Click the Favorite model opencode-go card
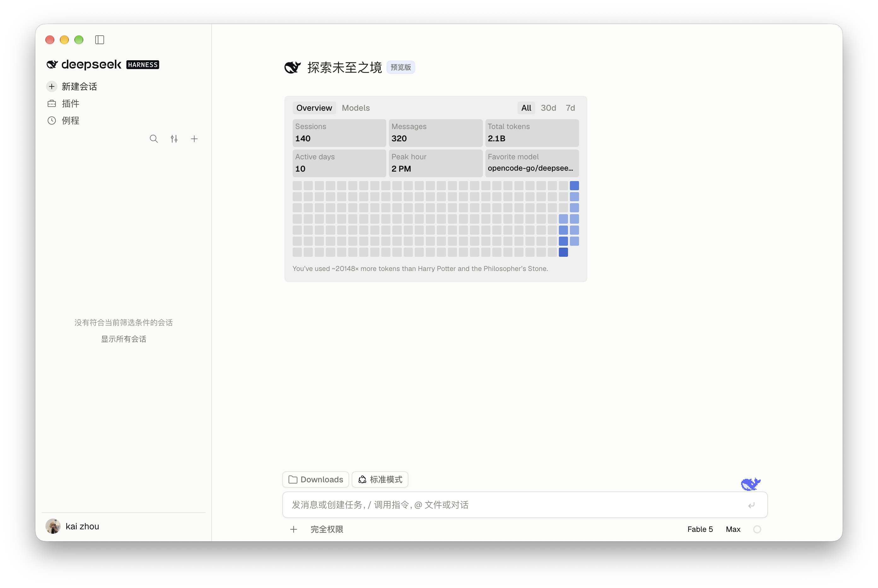The width and height of the screenshot is (878, 588). click(532, 163)
